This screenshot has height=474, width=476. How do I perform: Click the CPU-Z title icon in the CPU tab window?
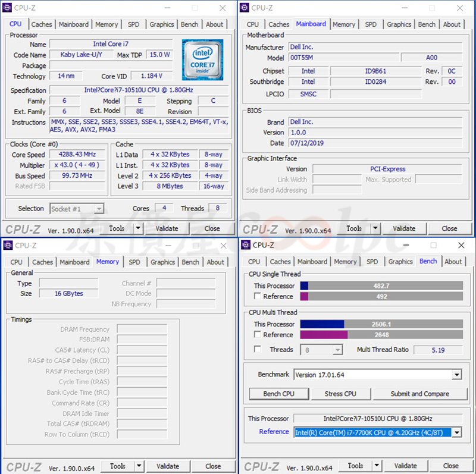pos(7,8)
